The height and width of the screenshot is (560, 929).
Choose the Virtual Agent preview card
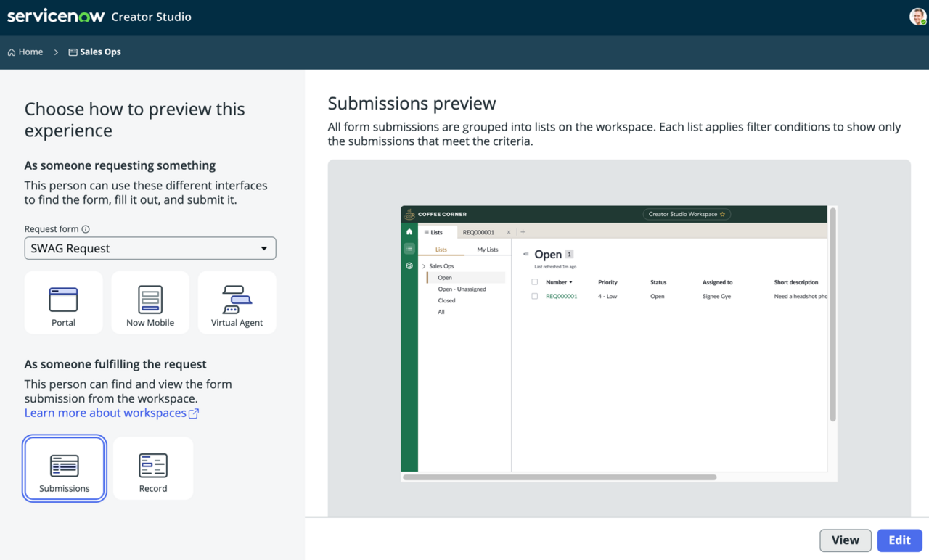237,302
